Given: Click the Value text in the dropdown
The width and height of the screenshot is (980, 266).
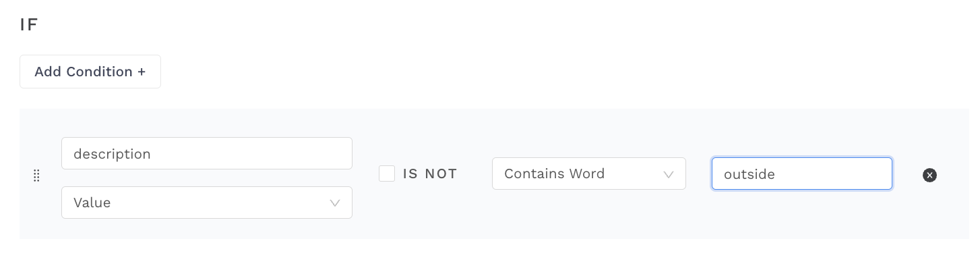Looking at the screenshot, I should coord(92,203).
